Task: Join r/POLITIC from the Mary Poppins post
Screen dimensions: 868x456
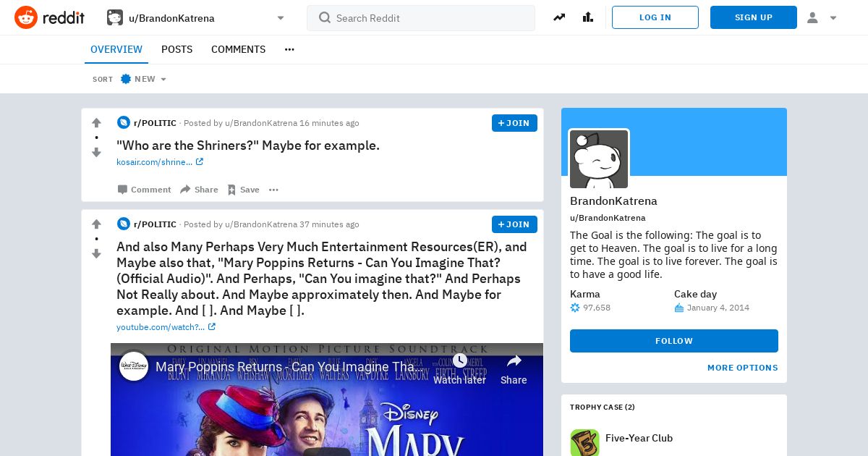Action: (x=514, y=224)
